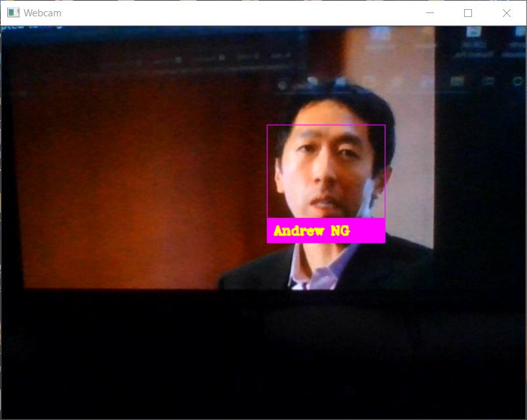Click the 'Andrew NG' name label
The height and width of the screenshot is (420, 527).
click(326, 230)
